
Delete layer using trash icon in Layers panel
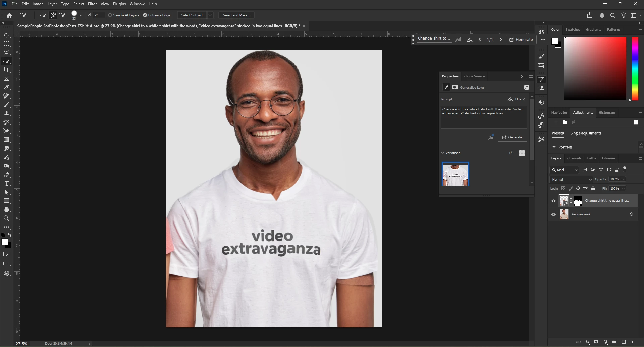coord(633,342)
